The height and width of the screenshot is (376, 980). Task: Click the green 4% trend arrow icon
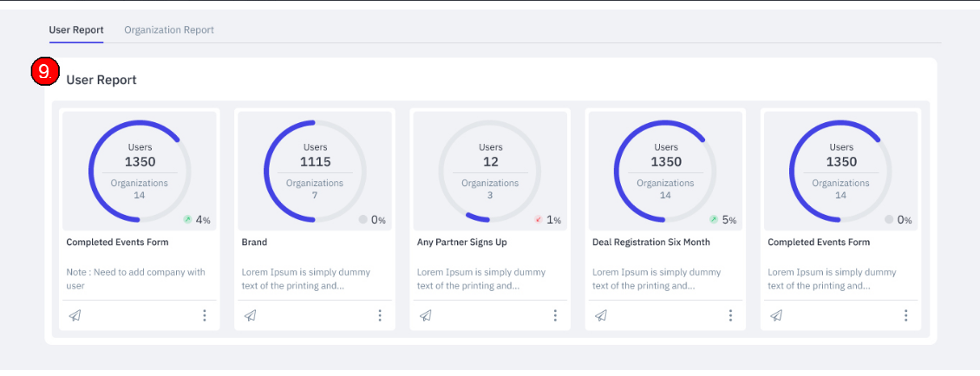click(x=186, y=220)
